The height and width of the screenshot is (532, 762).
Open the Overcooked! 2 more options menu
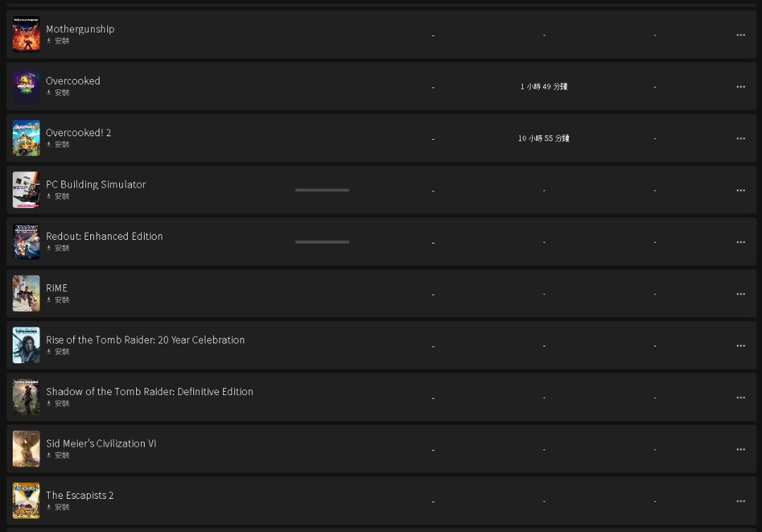pyautogui.click(x=740, y=138)
